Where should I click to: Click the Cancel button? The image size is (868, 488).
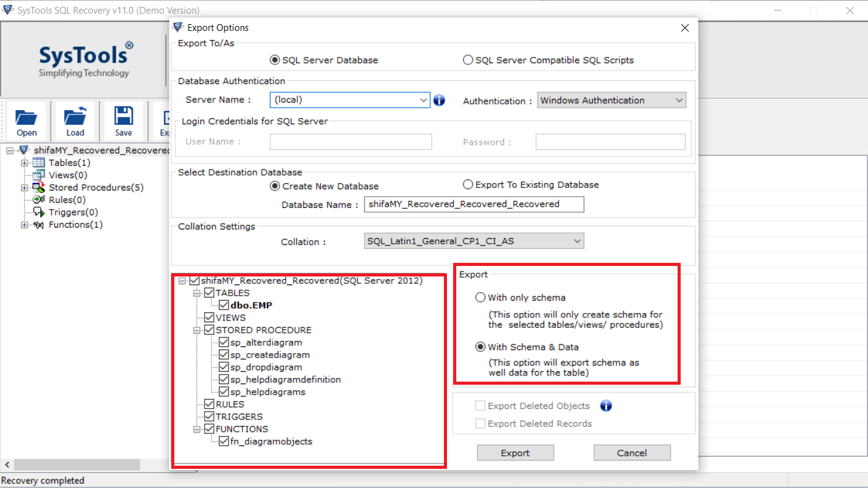pos(632,453)
